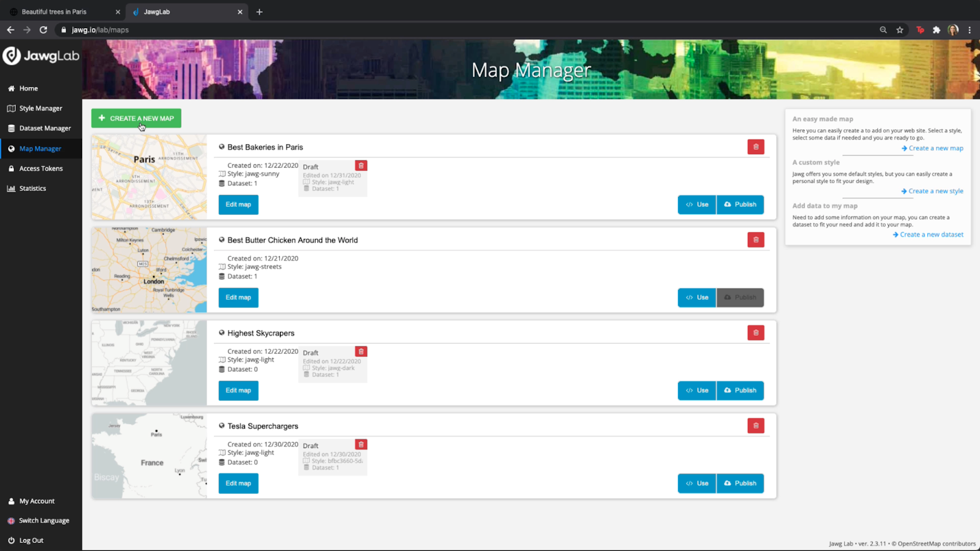Edit the Best Butter Chicken map

click(x=238, y=298)
